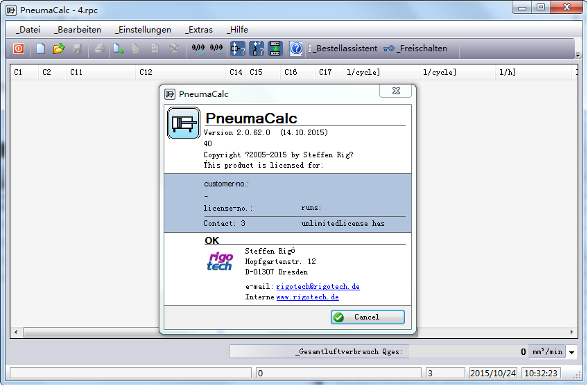The height and width of the screenshot is (386, 588).
Task: Open the www.rigotech.de website link
Action: click(x=307, y=297)
